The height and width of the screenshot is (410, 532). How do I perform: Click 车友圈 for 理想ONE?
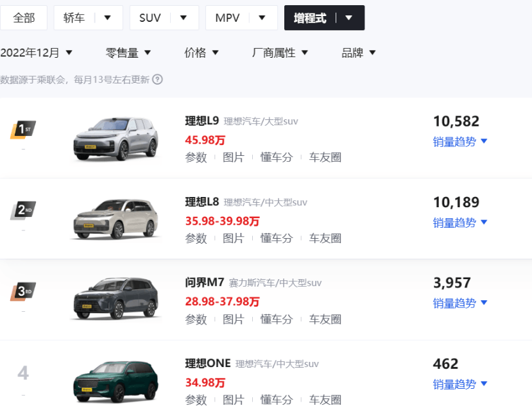pos(325,400)
